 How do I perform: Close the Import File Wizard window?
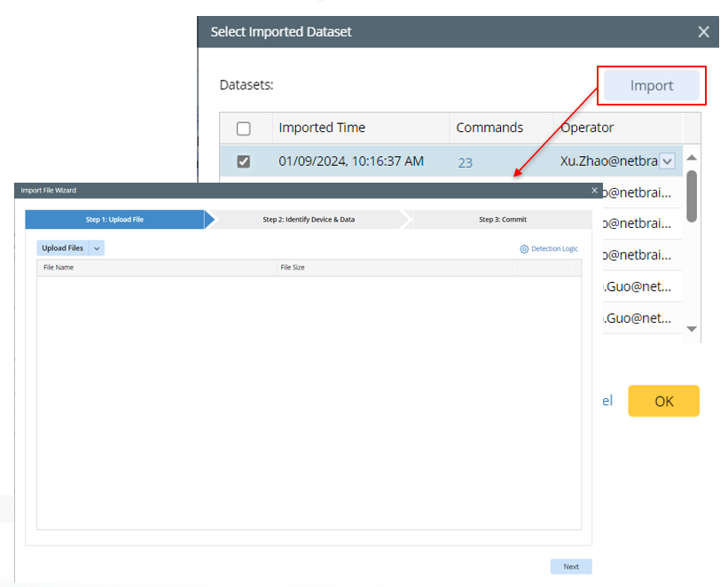(x=594, y=191)
